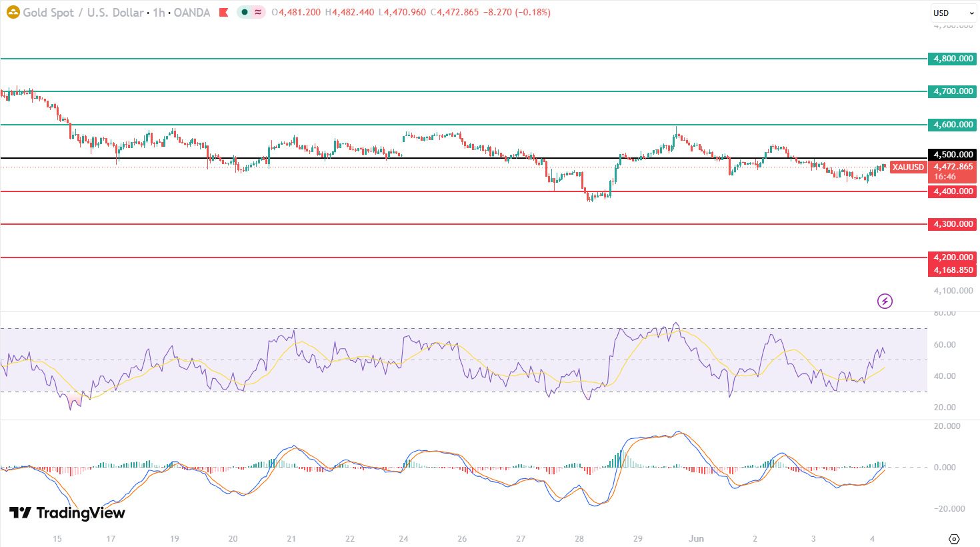Click the XAUUSD symbol tag
The image size is (980, 547).
(908, 167)
